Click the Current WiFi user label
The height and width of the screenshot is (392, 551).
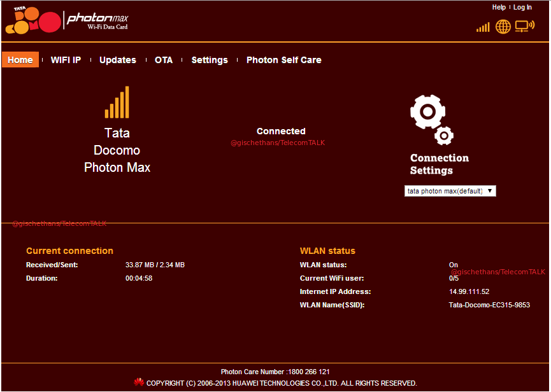(332, 278)
